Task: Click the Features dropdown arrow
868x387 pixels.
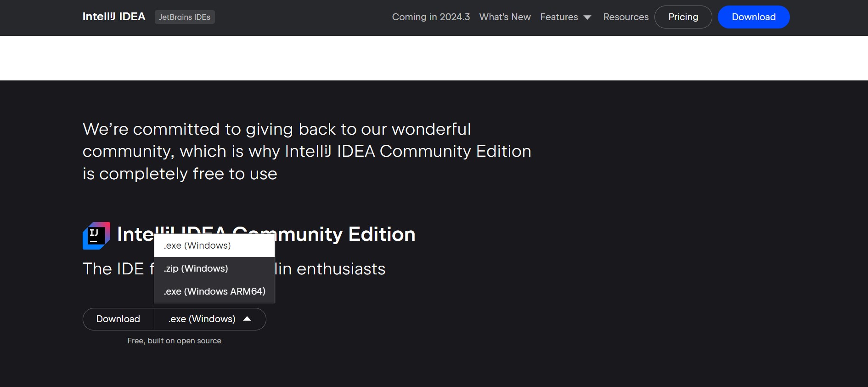Action: (587, 17)
